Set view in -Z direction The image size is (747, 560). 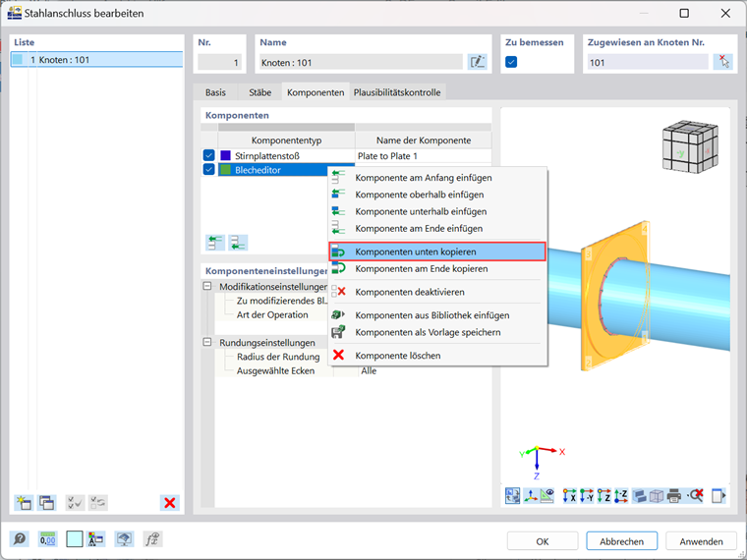[x=621, y=496]
